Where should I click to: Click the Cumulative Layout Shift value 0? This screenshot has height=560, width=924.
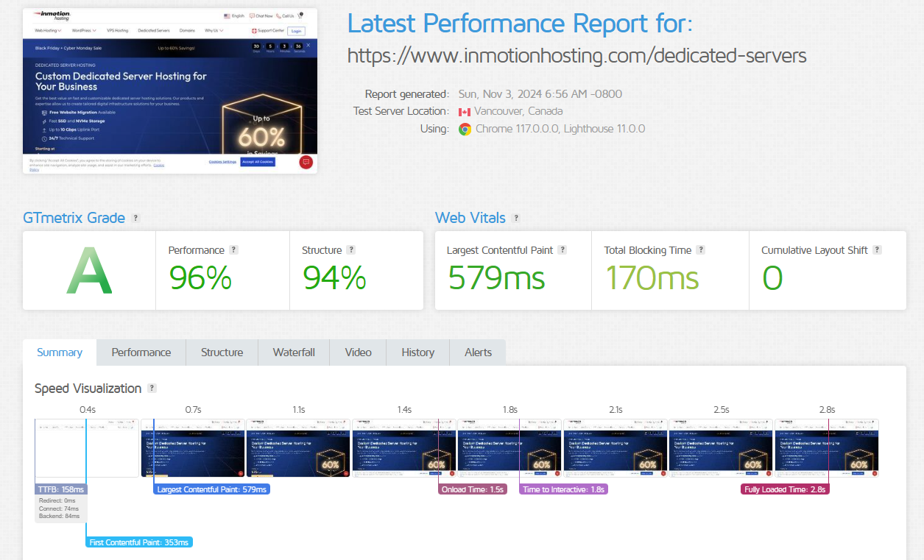[x=772, y=278]
